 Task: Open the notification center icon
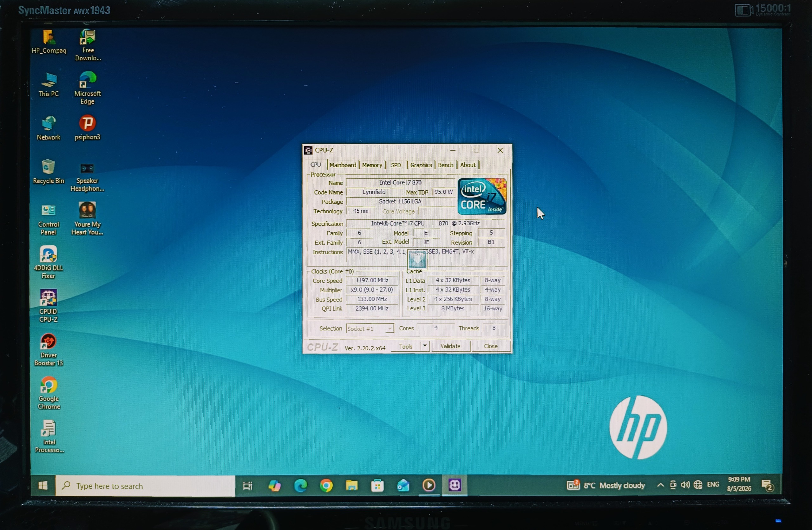[x=768, y=485]
